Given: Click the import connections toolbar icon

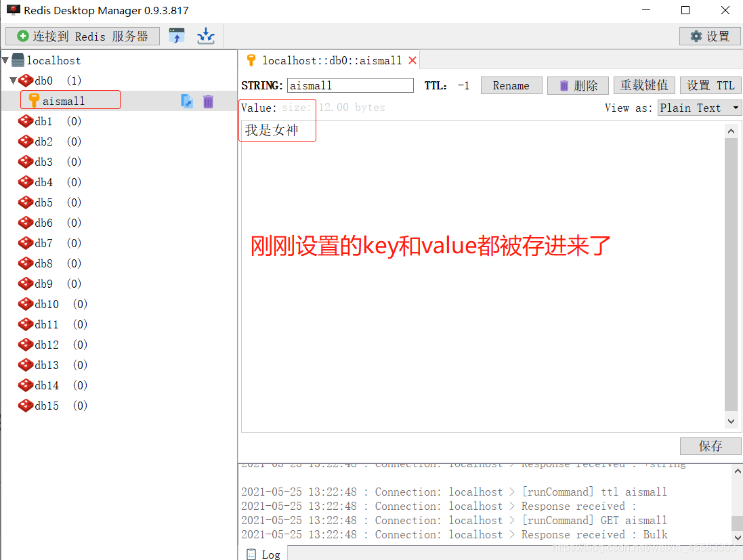Looking at the screenshot, I should pyautogui.click(x=177, y=36).
